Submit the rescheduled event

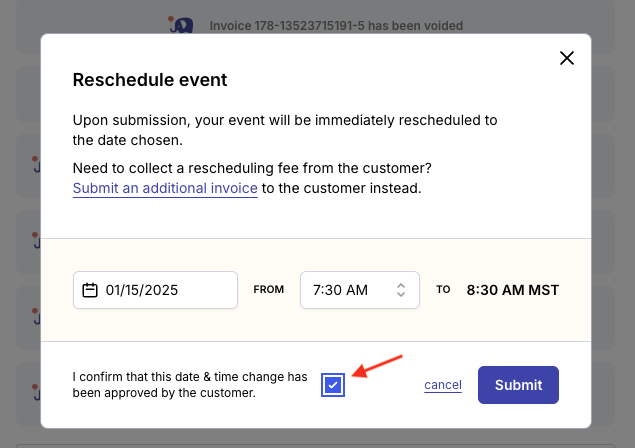(518, 385)
